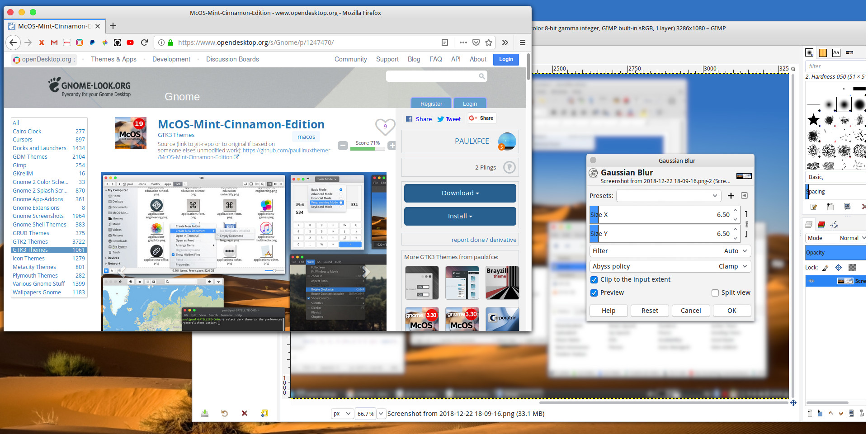868x434 pixels.
Task: Open Community link in site header
Action: pos(351,59)
